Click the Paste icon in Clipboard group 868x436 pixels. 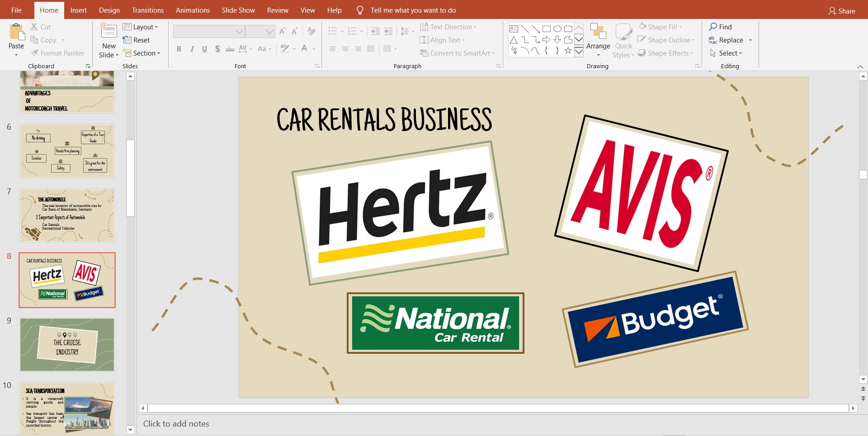point(16,33)
